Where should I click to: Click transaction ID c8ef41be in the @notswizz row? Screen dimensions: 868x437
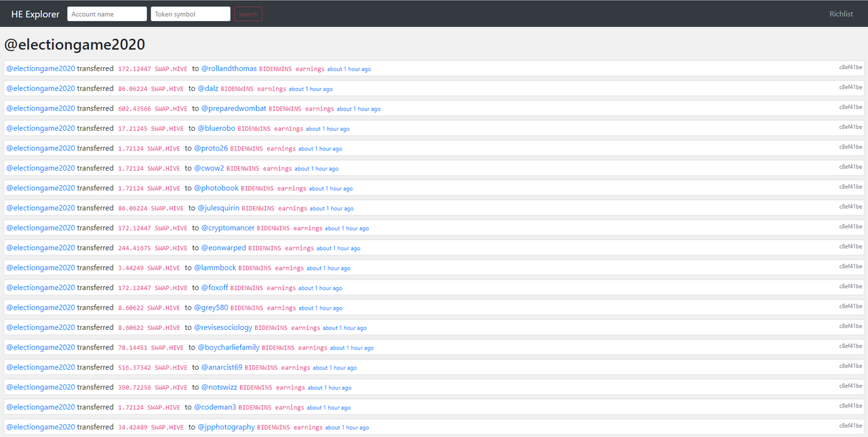pos(850,386)
